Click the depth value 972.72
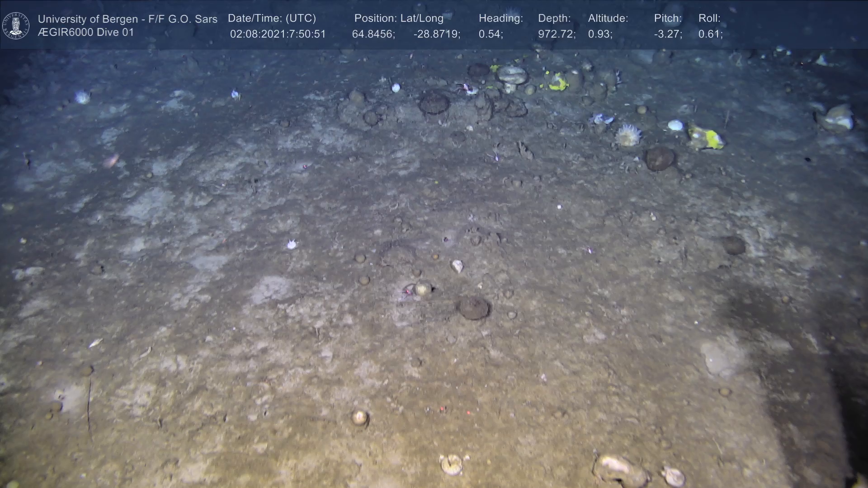Screen dimensions: 868x488 pos(557,34)
